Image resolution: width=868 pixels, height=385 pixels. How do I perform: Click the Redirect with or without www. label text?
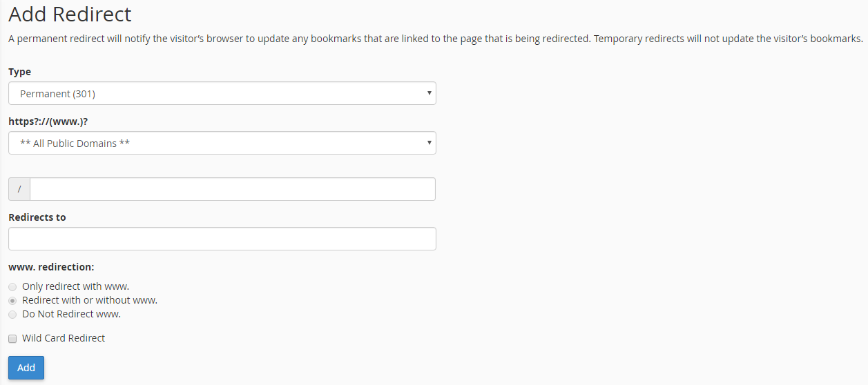pyautogui.click(x=90, y=300)
